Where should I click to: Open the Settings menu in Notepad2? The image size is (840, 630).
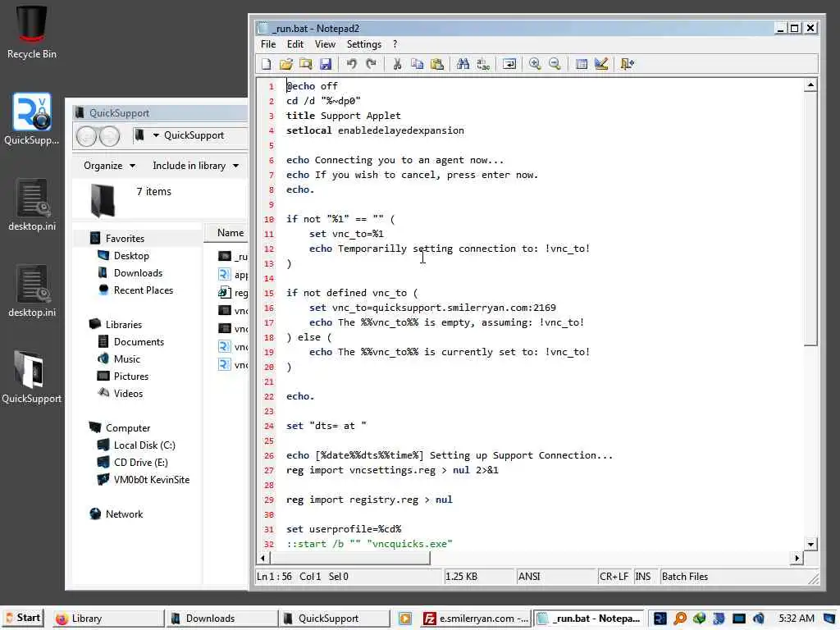point(363,44)
